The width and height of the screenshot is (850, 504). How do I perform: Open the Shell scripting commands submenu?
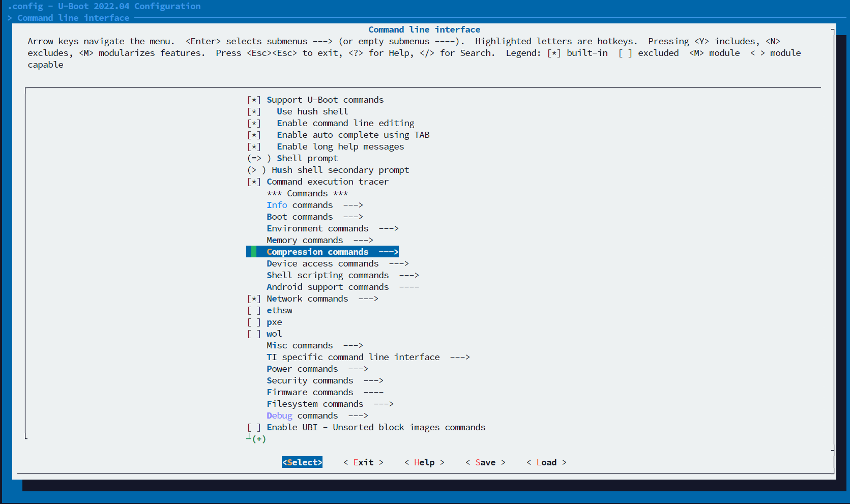pos(343,275)
